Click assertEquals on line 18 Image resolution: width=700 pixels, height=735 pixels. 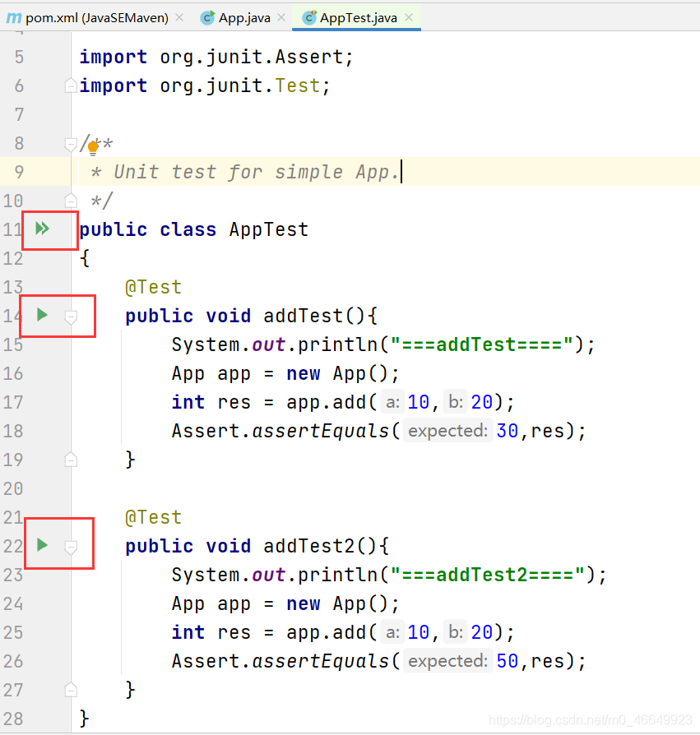(x=321, y=432)
